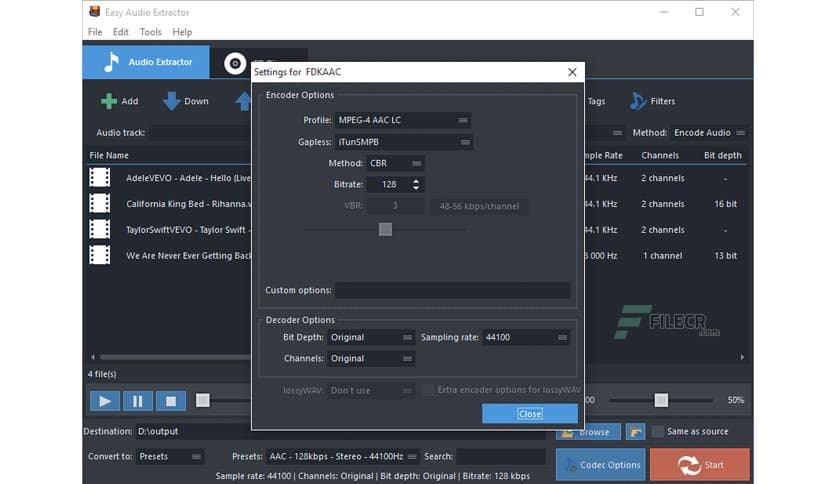This screenshot has height=484, width=836.
Task: Open the File menu
Action: 95,32
